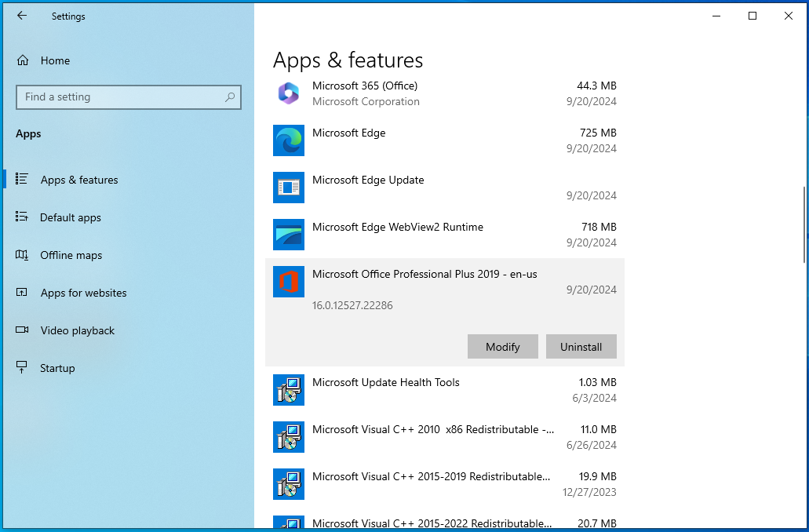Select the Microsoft Edge list entry

click(x=445, y=140)
